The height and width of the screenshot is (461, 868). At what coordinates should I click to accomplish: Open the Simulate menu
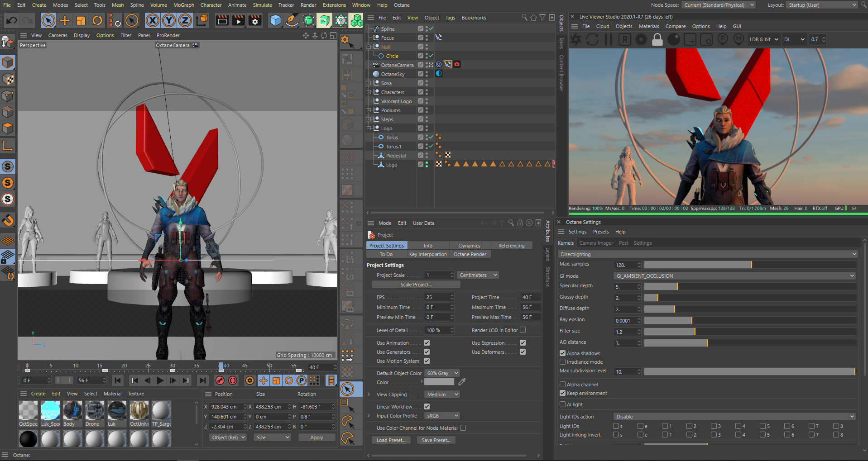[262, 5]
